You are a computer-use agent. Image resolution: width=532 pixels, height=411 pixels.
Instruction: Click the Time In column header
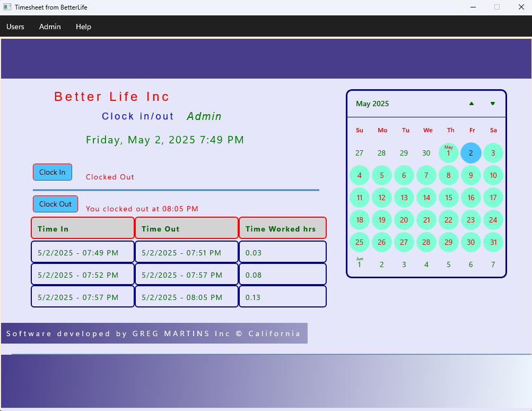[x=82, y=228]
